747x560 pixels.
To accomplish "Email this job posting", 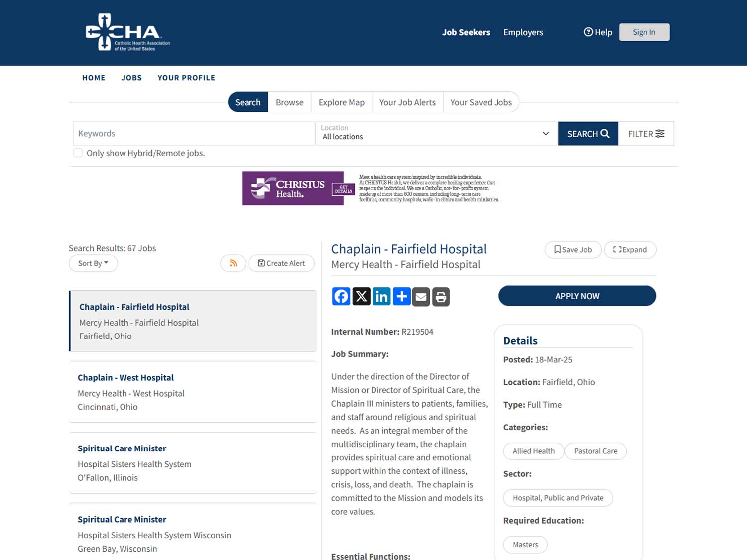I will click(421, 297).
